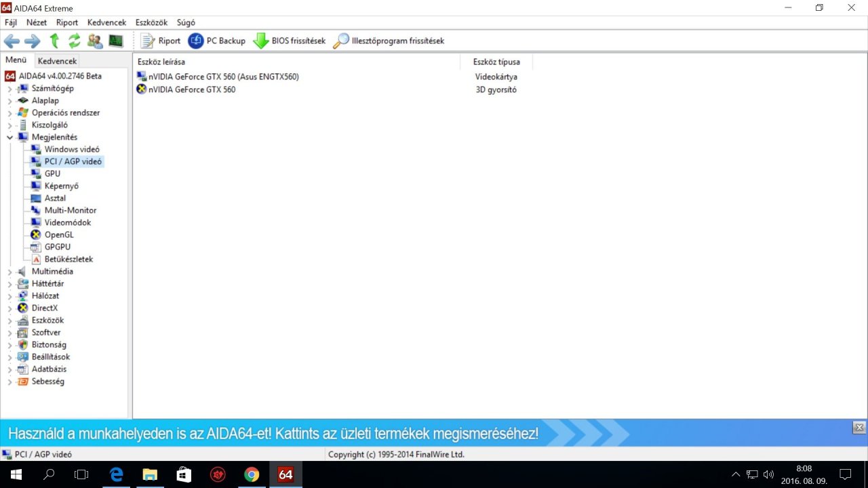This screenshot has height=488, width=868.
Task: Expand the Multimédia tree node
Action: [9, 272]
